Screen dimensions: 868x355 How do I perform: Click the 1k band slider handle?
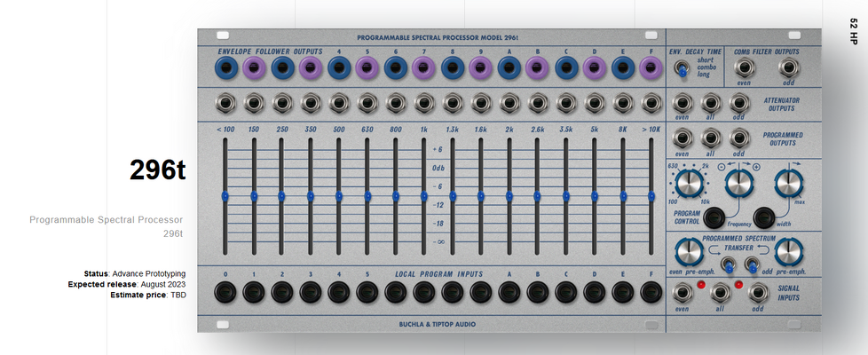tap(423, 196)
